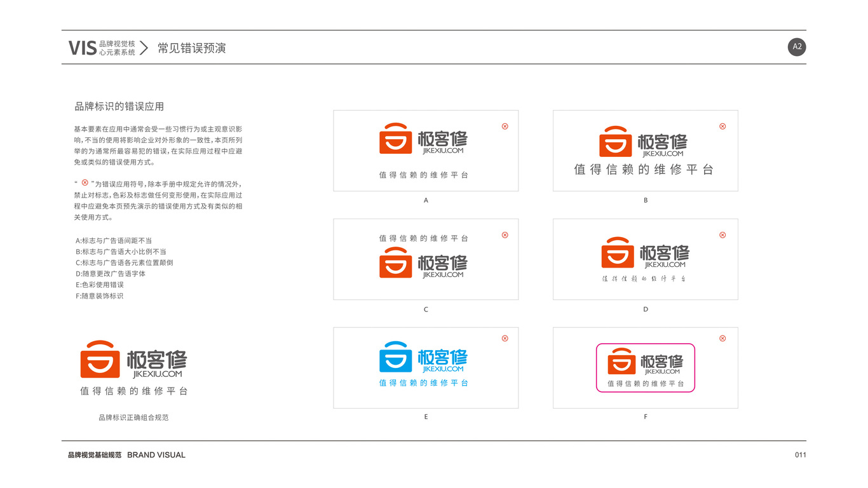Click the blue 极客修 wordmark in panel E
Screen dimensions: 868x488
443,356
